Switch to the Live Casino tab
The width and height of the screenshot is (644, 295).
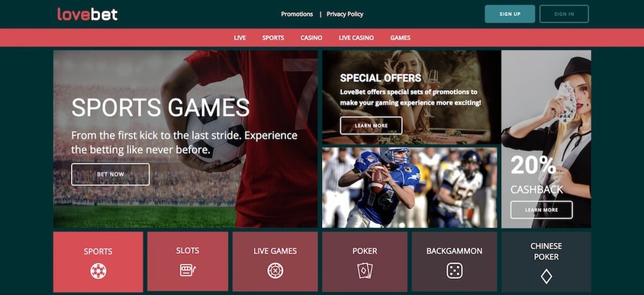(356, 38)
